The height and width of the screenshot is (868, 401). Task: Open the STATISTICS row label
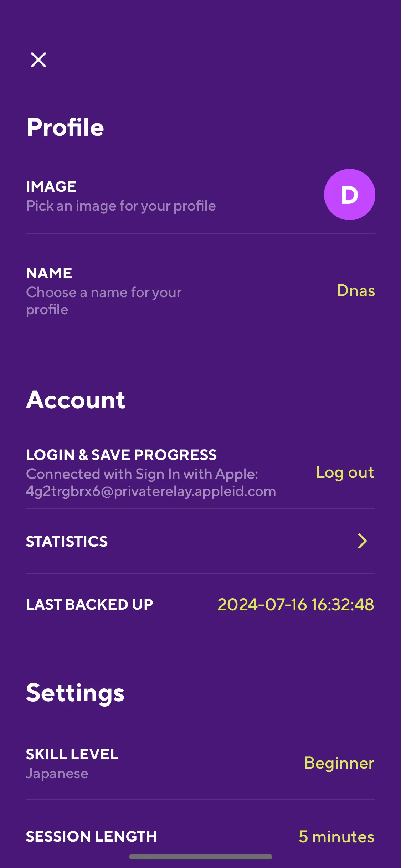click(67, 542)
